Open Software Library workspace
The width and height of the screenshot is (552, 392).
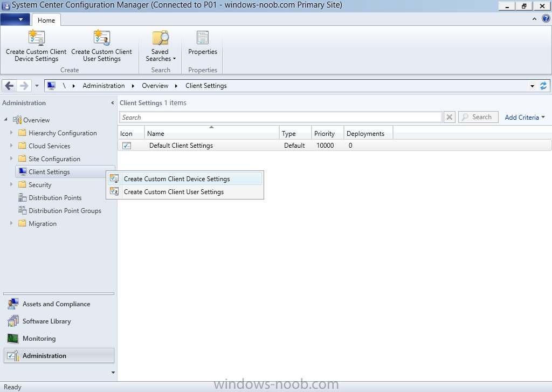pos(59,321)
